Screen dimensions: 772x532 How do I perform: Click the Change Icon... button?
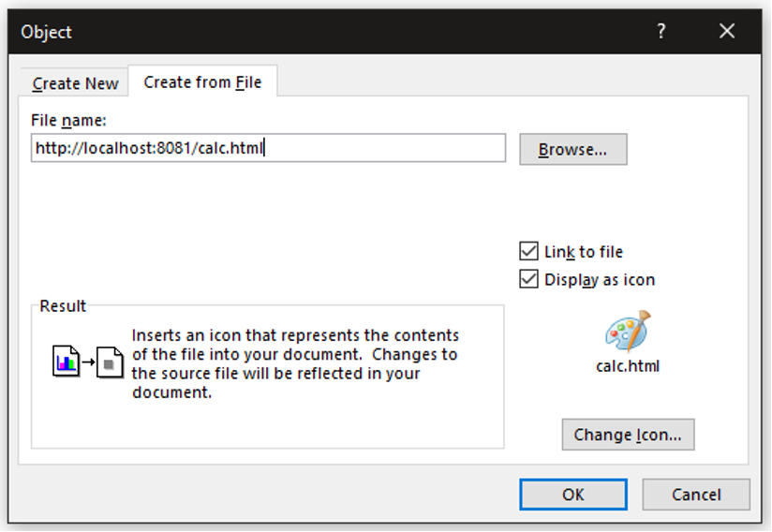[x=628, y=435]
